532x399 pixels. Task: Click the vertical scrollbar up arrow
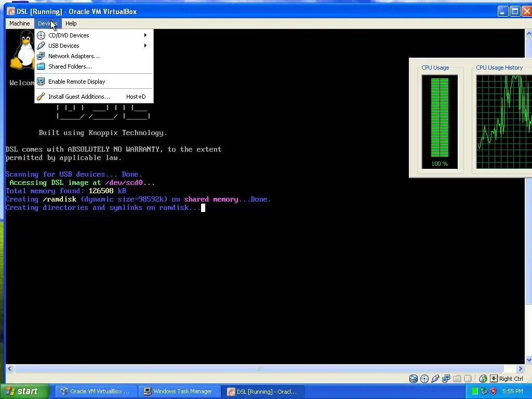click(x=528, y=34)
